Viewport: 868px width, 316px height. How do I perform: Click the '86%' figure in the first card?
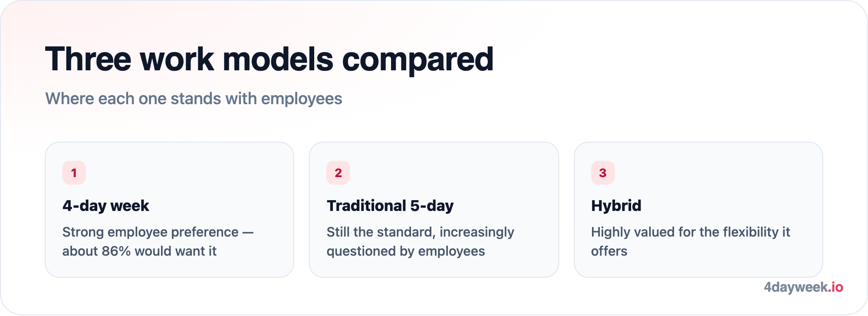click(116, 251)
